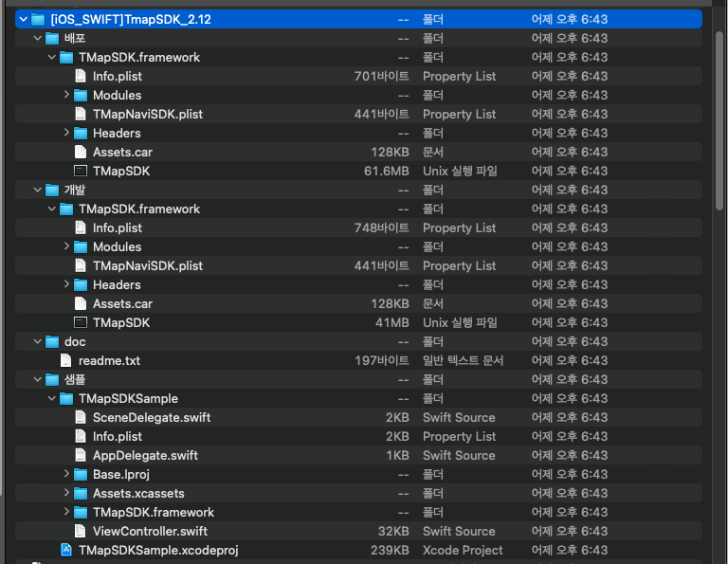The height and width of the screenshot is (564, 728).
Task: Click Unix 실행 파일 kind in 61.6MB row
Action: pyautogui.click(x=460, y=171)
